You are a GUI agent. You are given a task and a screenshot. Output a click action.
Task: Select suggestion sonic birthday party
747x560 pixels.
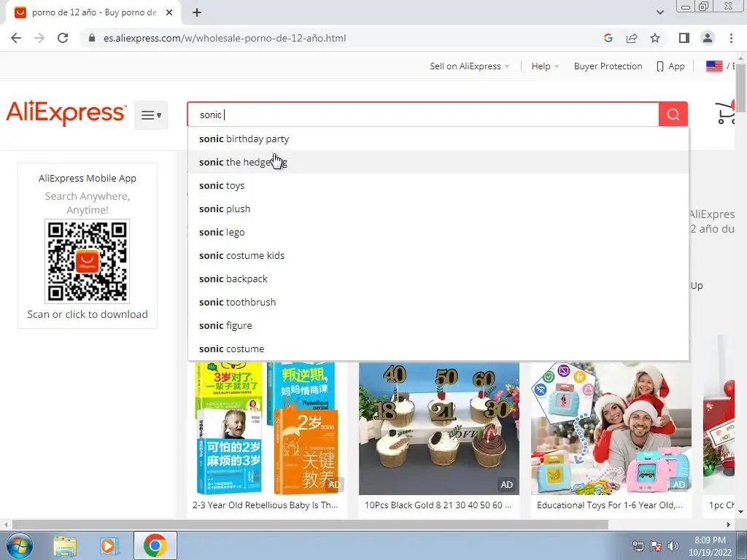(x=438, y=139)
